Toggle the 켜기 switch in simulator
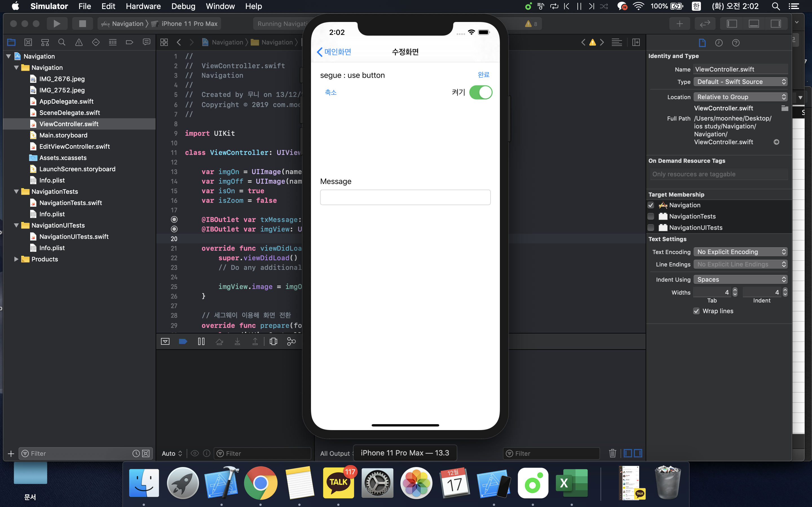The height and width of the screenshot is (507, 812). pos(480,93)
